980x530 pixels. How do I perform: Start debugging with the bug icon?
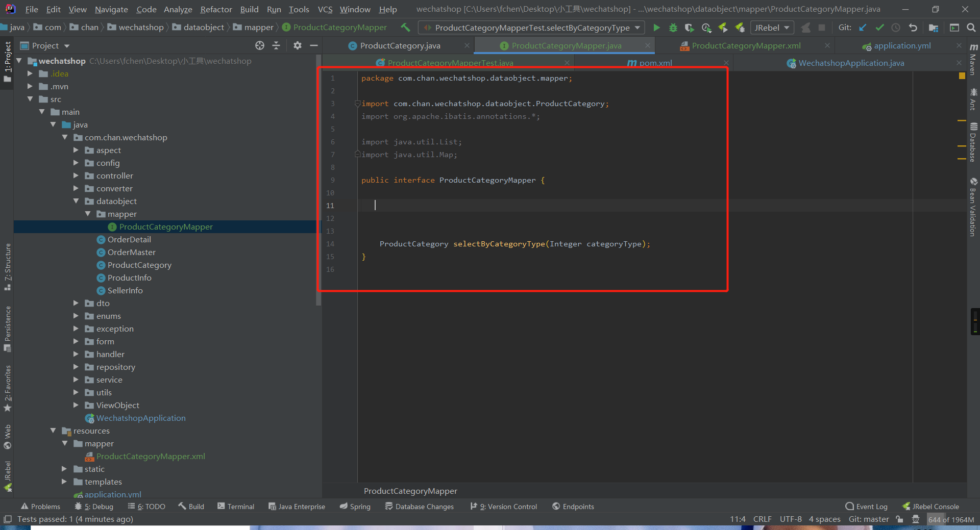pyautogui.click(x=673, y=28)
